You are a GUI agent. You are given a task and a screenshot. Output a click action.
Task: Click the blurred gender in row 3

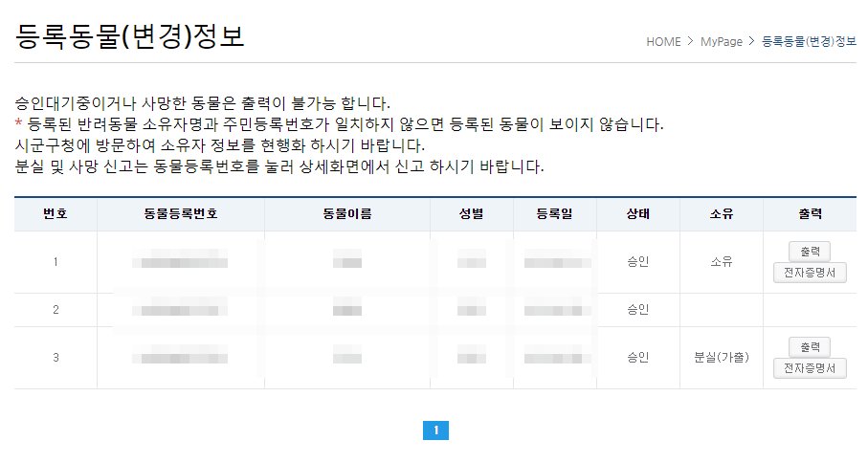(x=472, y=355)
